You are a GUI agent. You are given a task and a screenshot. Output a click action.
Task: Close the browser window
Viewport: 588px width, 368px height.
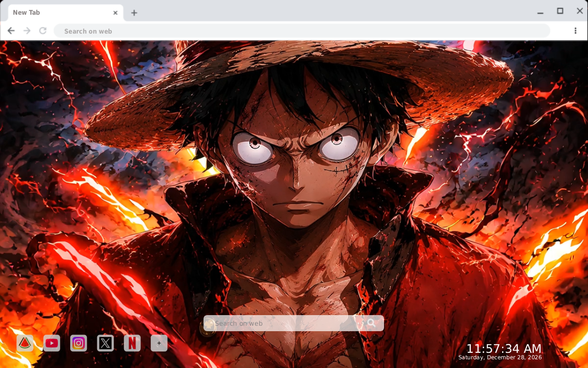(x=580, y=11)
